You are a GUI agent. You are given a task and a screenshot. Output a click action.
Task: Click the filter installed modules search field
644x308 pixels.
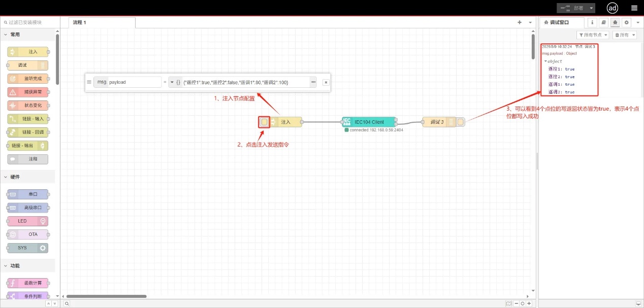[30, 22]
